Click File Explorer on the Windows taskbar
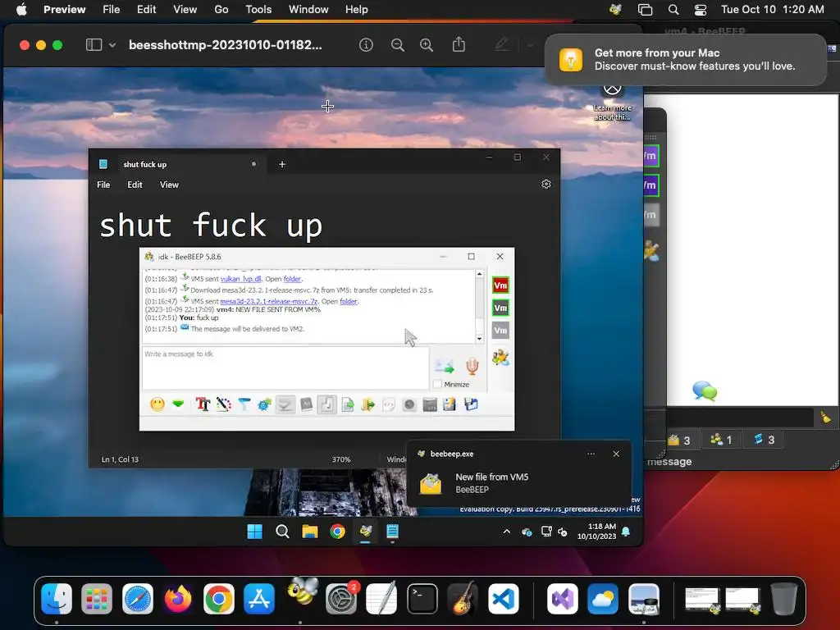Image resolution: width=840 pixels, height=630 pixels. click(309, 532)
